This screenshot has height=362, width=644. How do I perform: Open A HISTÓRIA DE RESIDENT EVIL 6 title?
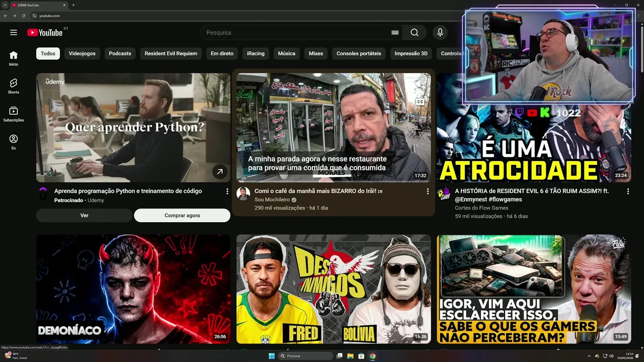coord(532,195)
